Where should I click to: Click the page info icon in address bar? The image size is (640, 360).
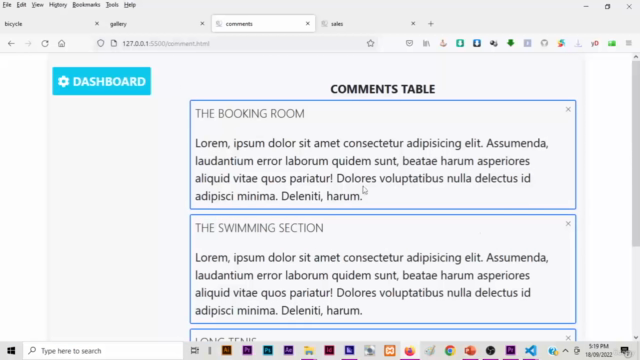pos(114,43)
